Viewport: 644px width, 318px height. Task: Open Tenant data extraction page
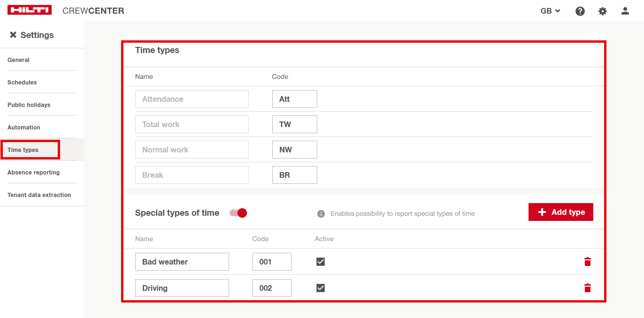(x=39, y=195)
